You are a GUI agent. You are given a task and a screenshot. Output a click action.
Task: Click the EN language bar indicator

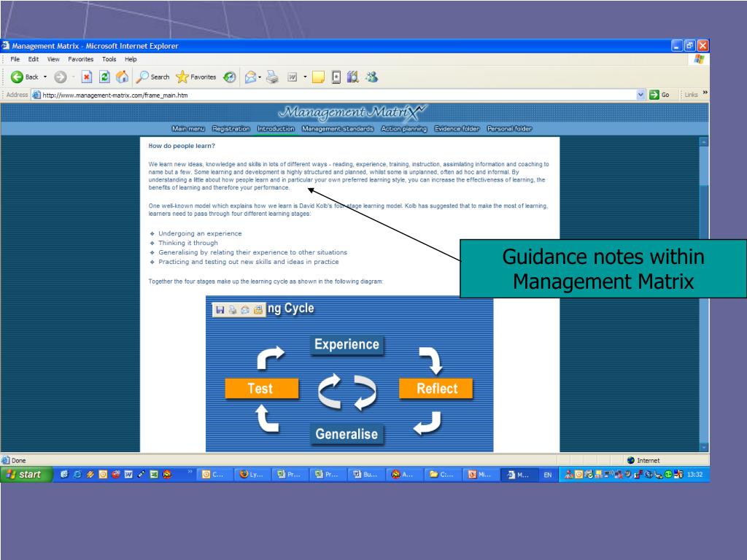pyautogui.click(x=548, y=475)
